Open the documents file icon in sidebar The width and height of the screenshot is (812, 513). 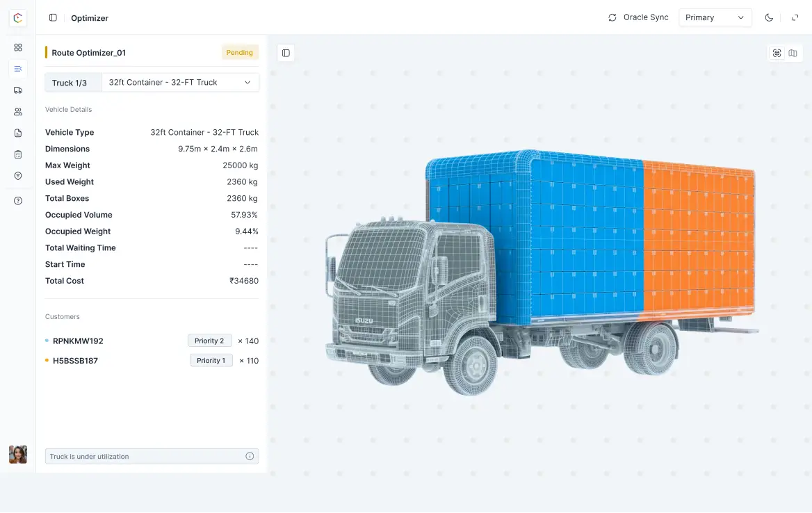coord(18,133)
